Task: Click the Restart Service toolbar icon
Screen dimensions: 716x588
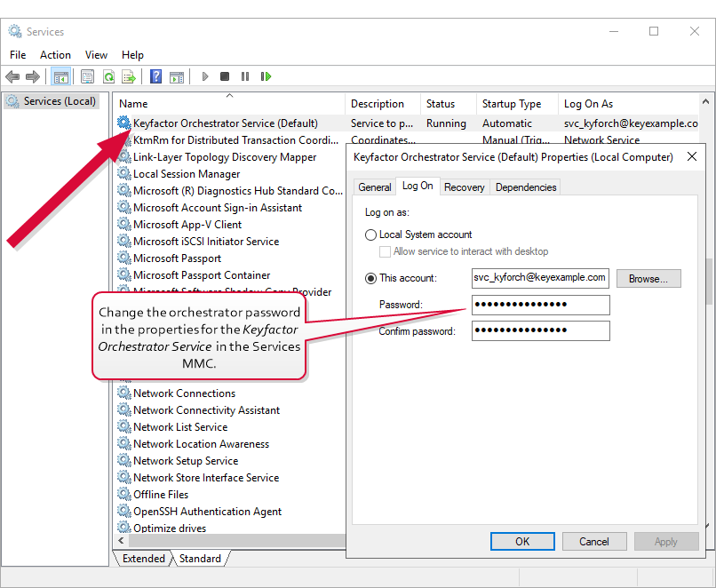Action: pyautogui.click(x=266, y=77)
